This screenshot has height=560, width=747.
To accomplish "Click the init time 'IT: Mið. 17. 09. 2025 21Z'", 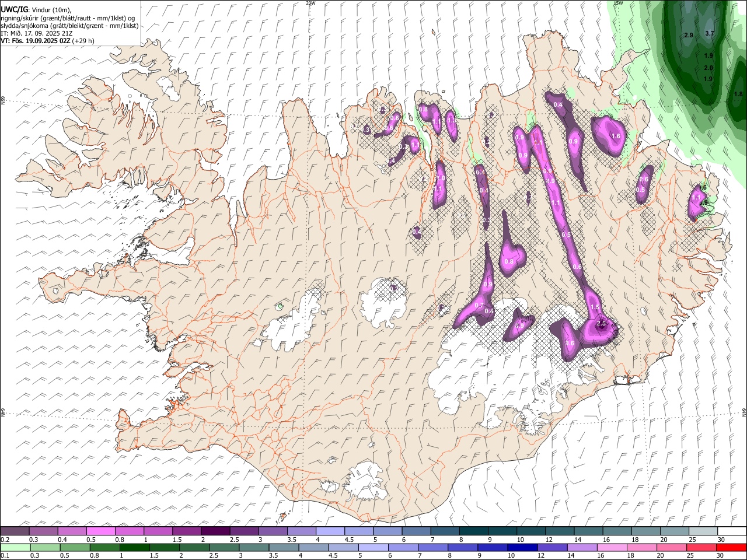I will 37,33.
